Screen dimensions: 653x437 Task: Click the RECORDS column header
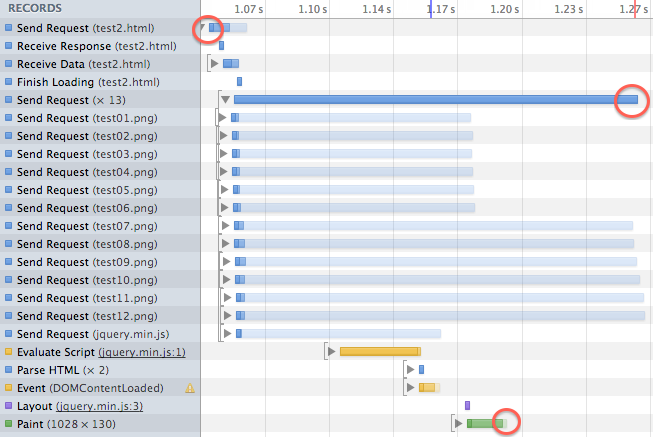(35, 8)
